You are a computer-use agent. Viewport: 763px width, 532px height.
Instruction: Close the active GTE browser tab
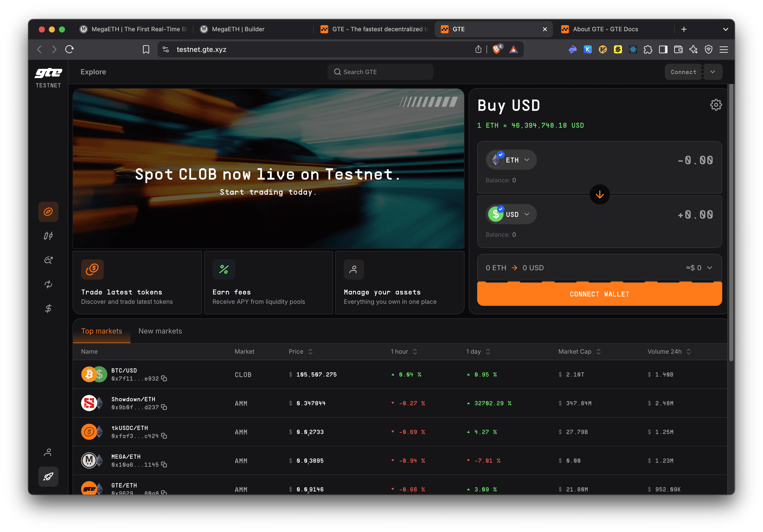(x=545, y=29)
